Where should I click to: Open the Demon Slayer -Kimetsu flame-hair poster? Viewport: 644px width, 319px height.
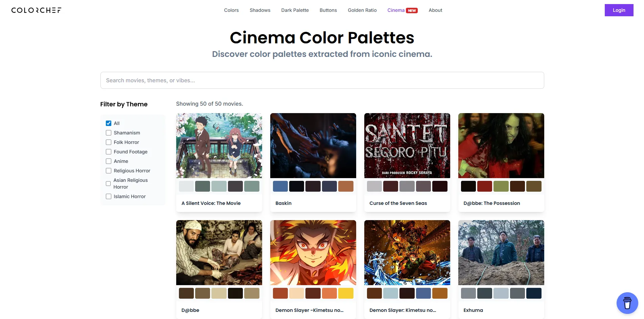[313, 253]
